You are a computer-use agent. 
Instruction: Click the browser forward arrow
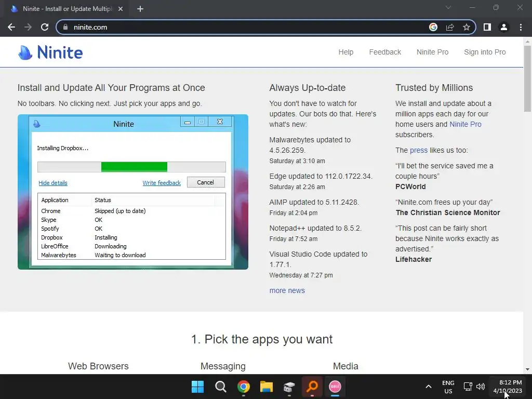coord(28,27)
